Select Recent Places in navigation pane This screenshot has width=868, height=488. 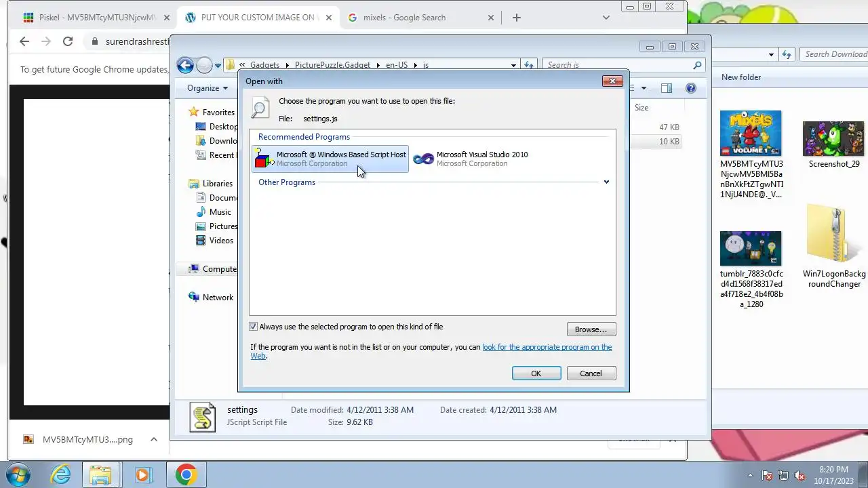(216, 155)
